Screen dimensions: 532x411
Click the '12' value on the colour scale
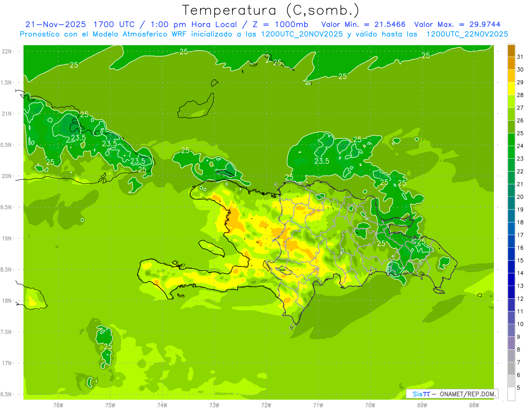[520, 299]
